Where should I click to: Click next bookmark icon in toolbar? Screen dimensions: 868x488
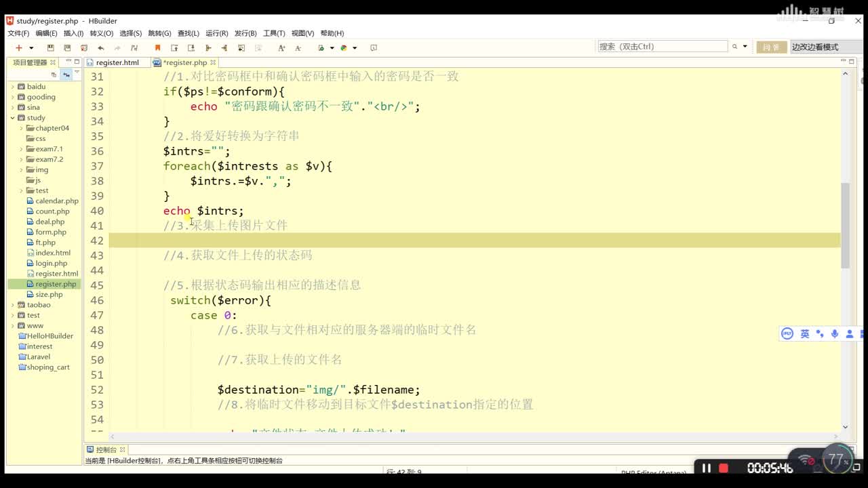click(x=191, y=47)
